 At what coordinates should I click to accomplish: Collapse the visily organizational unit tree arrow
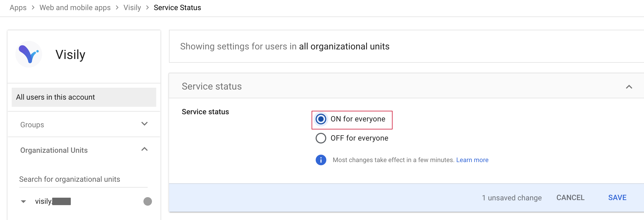coord(23,202)
